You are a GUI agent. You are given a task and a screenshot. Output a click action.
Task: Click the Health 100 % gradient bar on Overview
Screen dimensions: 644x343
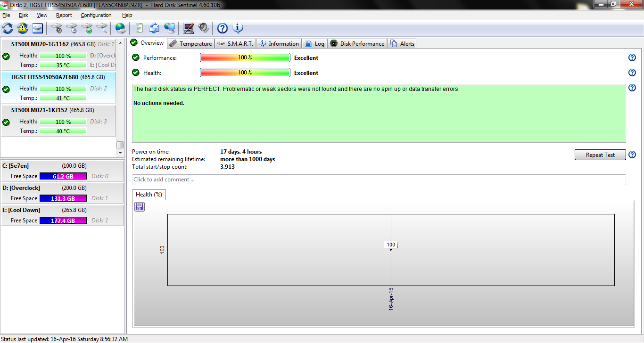tap(245, 73)
